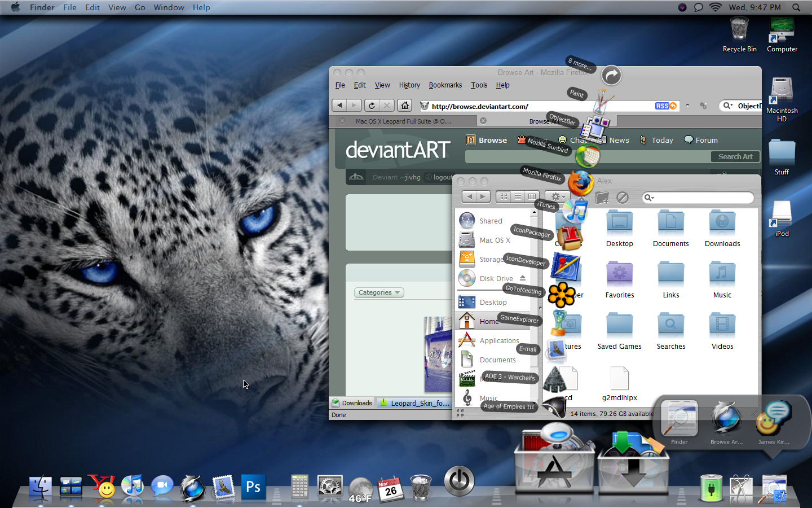The image size is (812, 508).
Task: Open Paint from the fan stack
Action: (602, 102)
